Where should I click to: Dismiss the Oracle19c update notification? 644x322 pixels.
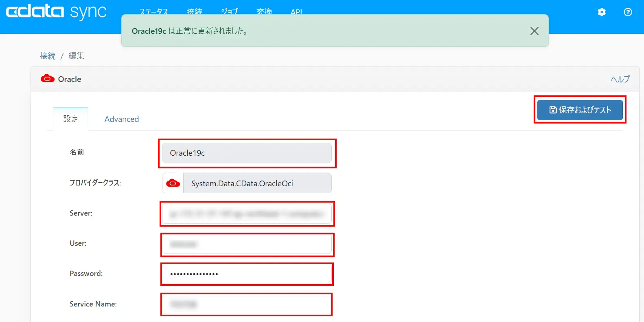click(534, 31)
